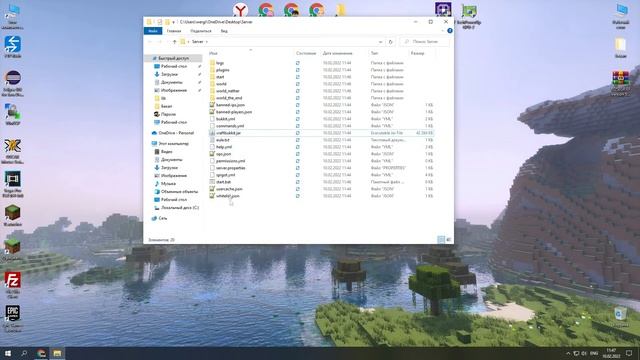This screenshot has width=640, height=360.
Task: Open Пароли in navigation pane
Action: click(168, 114)
